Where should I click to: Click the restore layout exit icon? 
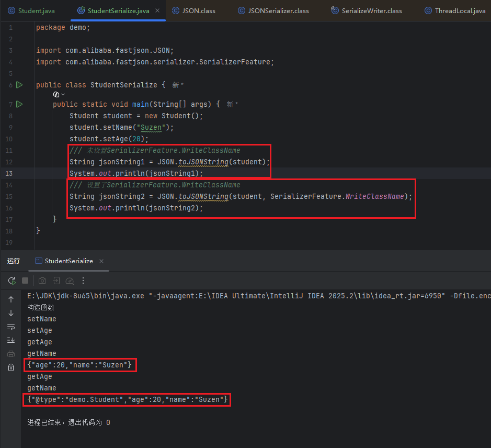56,281
